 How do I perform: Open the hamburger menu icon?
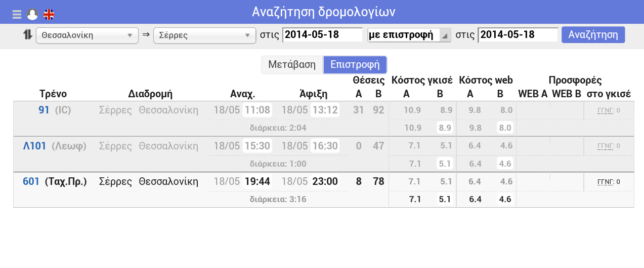17,15
